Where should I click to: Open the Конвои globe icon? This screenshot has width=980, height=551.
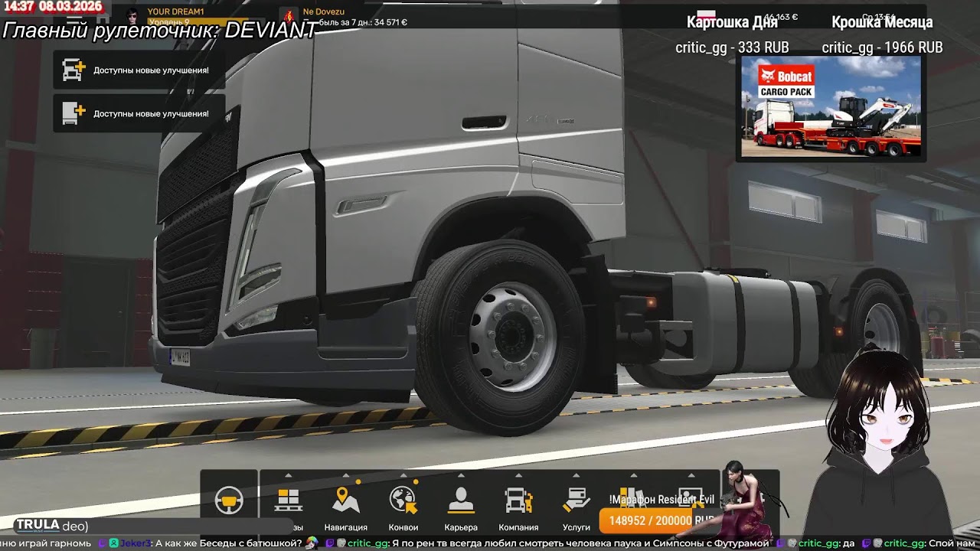tap(403, 500)
